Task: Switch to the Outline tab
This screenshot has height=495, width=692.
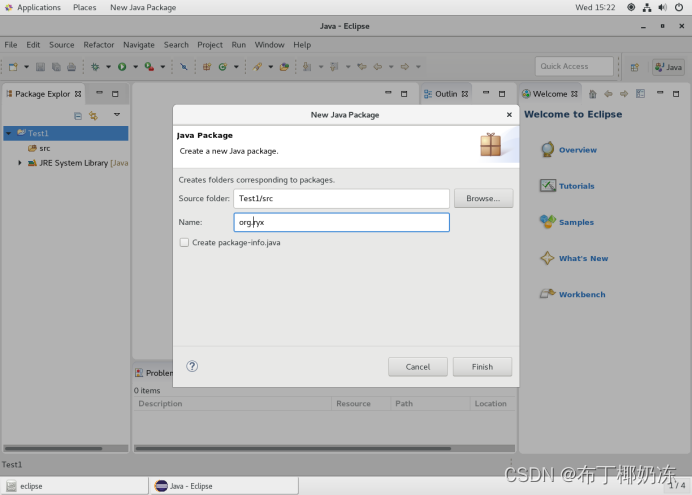Action: coord(446,94)
